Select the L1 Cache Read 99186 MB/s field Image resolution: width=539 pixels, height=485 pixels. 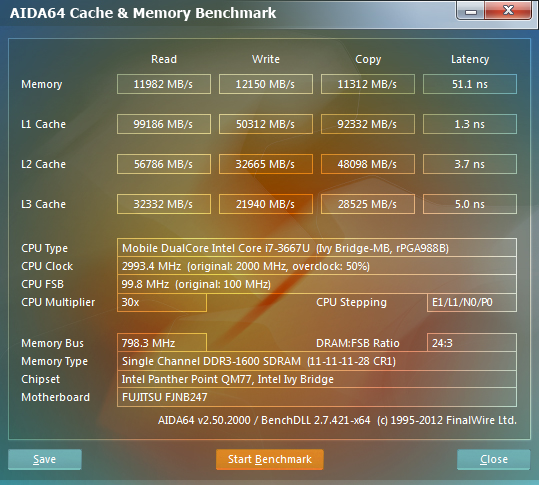pyautogui.click(x=164, y=124)
